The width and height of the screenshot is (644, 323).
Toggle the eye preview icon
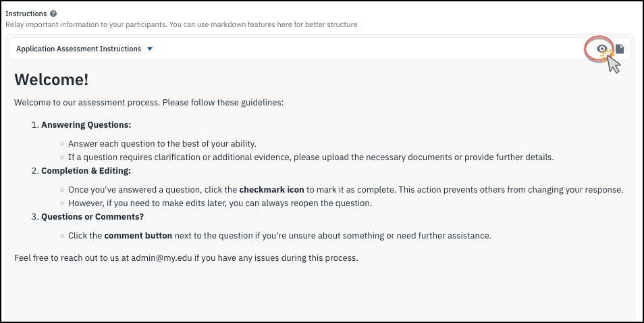602,49
